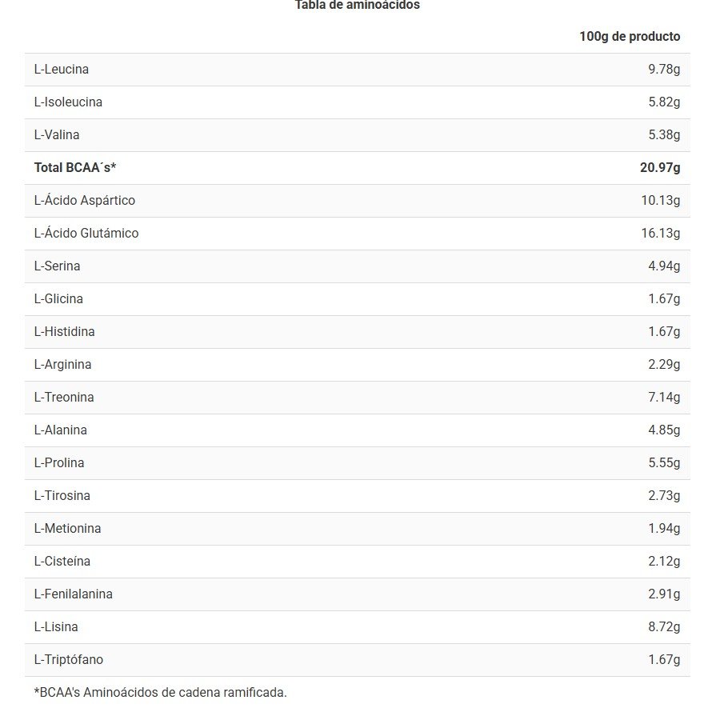Click the L-Ácido Aspártico label
The image size is (728, 708).
coord(85,201)
